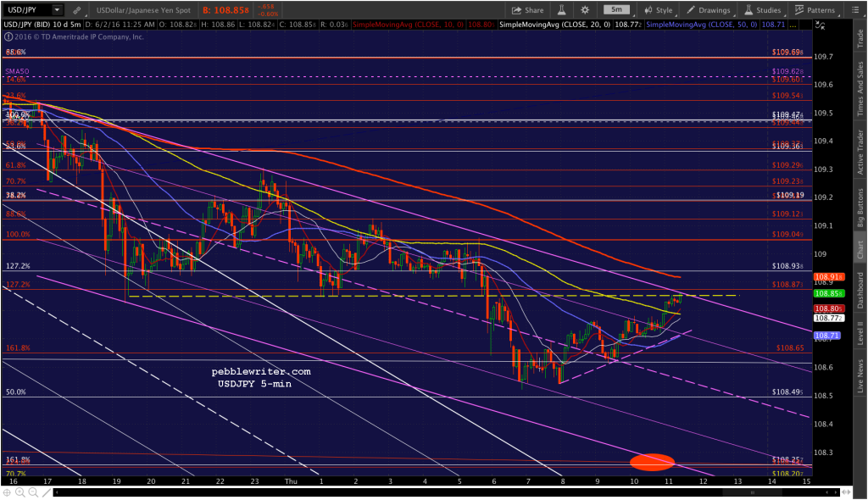Screen dimensions: 868x500
Task: Select the line drawing tool icon
Action: pyautogui.click(x=47, y=492)
